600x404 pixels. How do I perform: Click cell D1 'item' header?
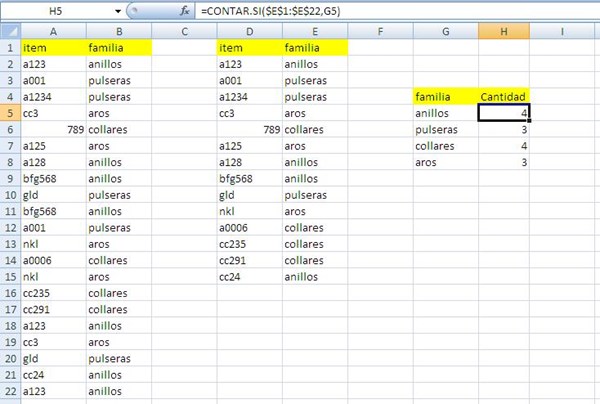point(250,48)
